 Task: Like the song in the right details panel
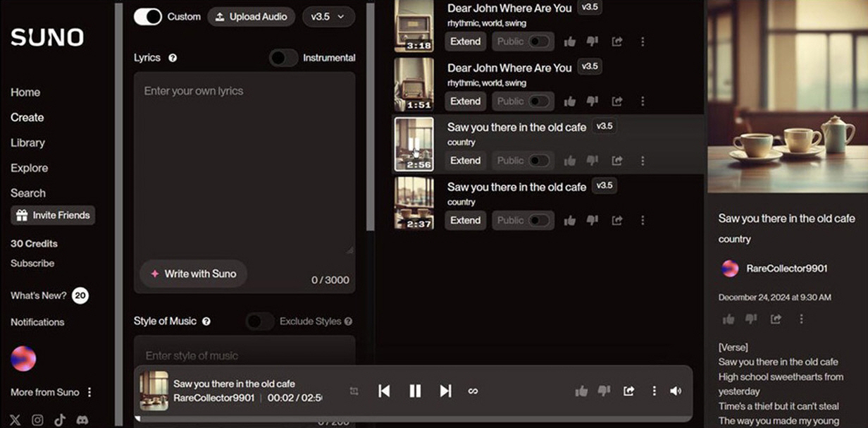point(728,319)
